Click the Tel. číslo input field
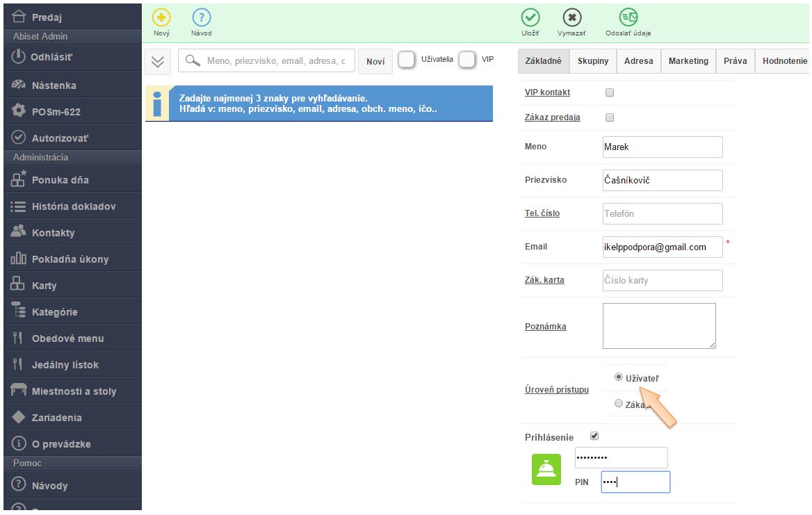This screenshot has width=812, height=515. point(662,213)
